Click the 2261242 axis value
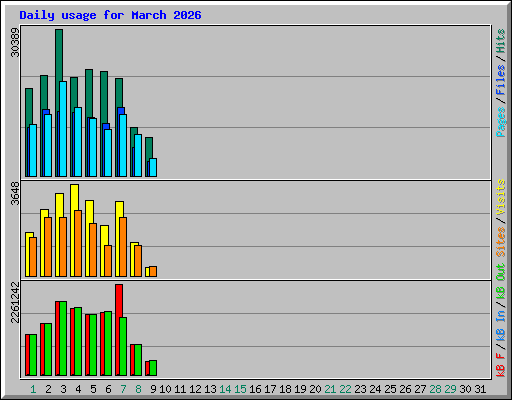The width and height of the screenshot is (512, 400). coord(15,303)
